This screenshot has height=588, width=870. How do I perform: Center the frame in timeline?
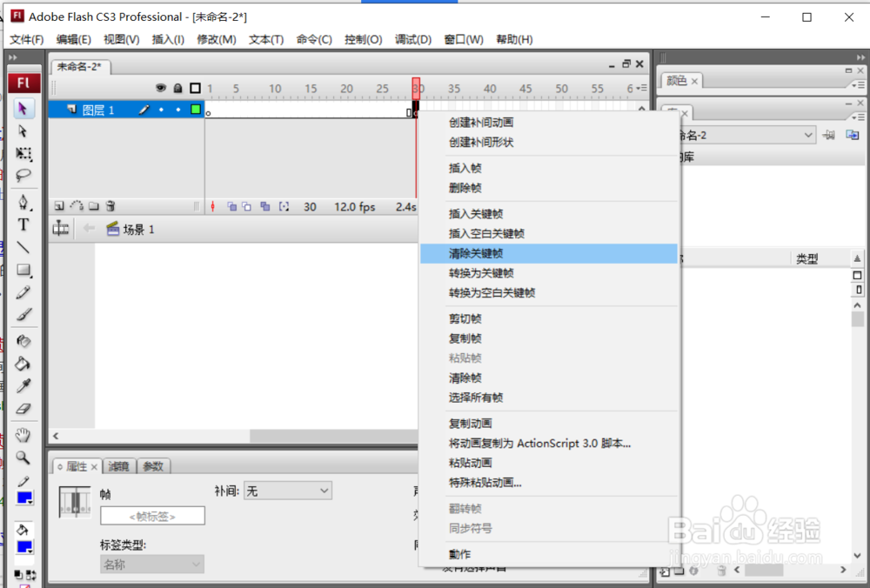pos(212,207)
